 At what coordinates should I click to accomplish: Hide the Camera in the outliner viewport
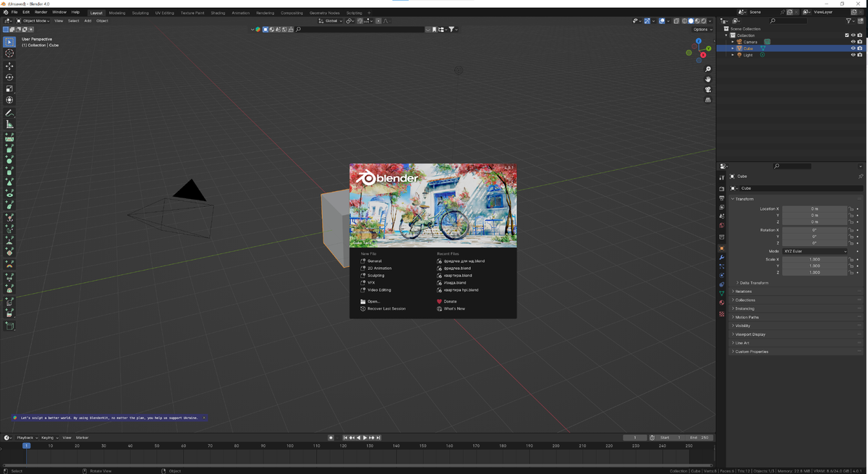[x=854, y=42]
